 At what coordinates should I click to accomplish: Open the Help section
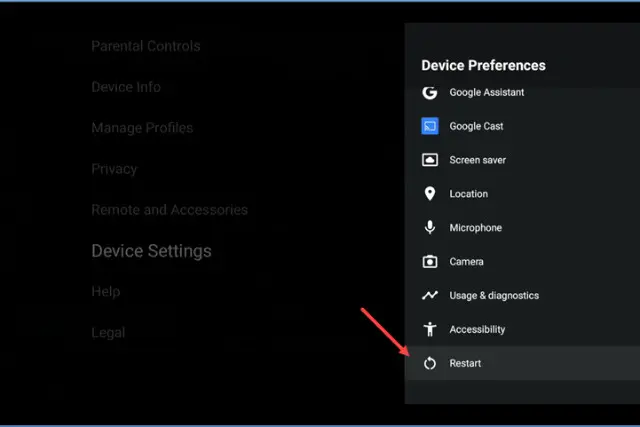(x=105, y=292)
